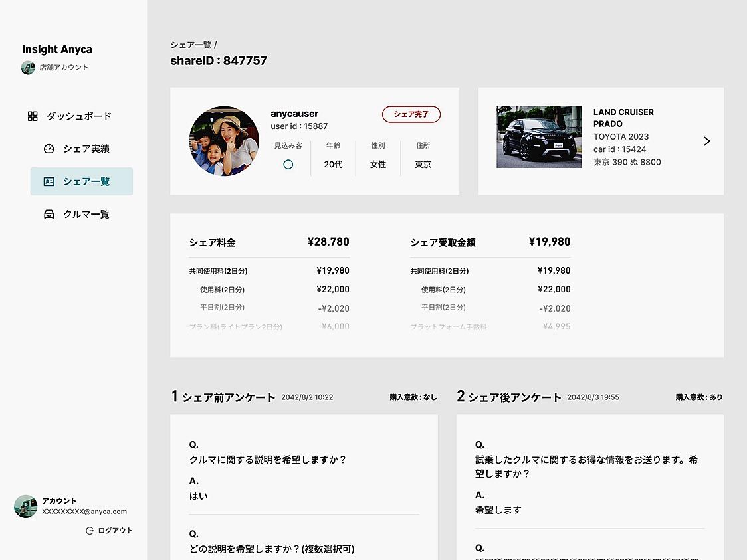Click the Land Cruiser Prado car thumbnail

point(539,137)
